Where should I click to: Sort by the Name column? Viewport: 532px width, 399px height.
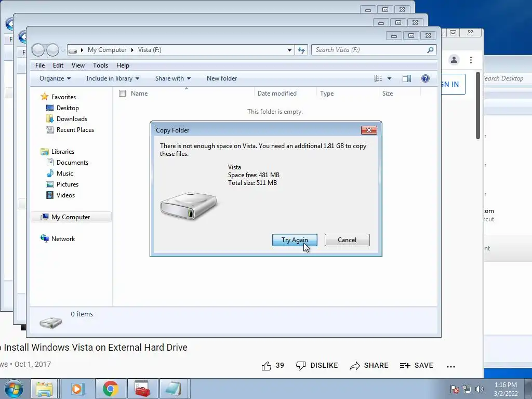tap(139, 94)
